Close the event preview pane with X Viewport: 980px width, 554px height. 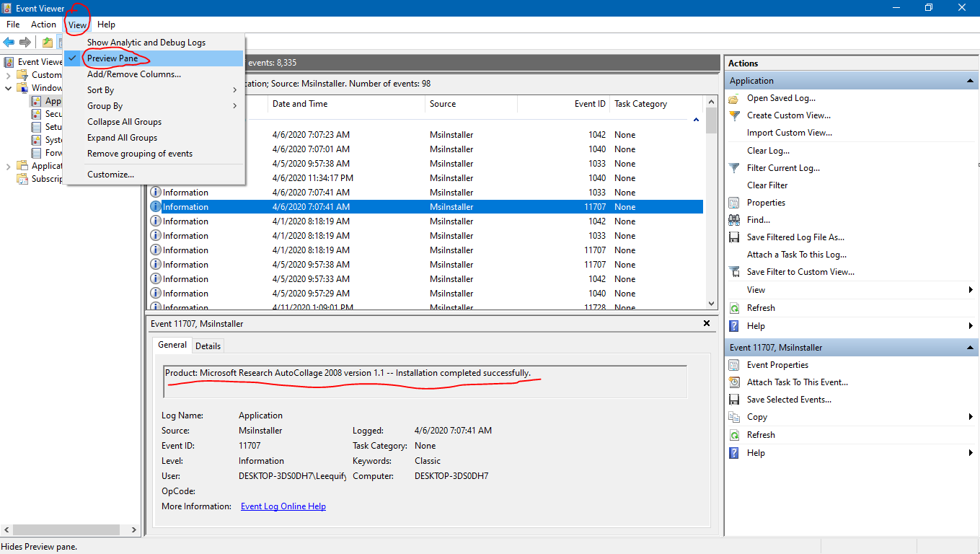pos(707,324)
